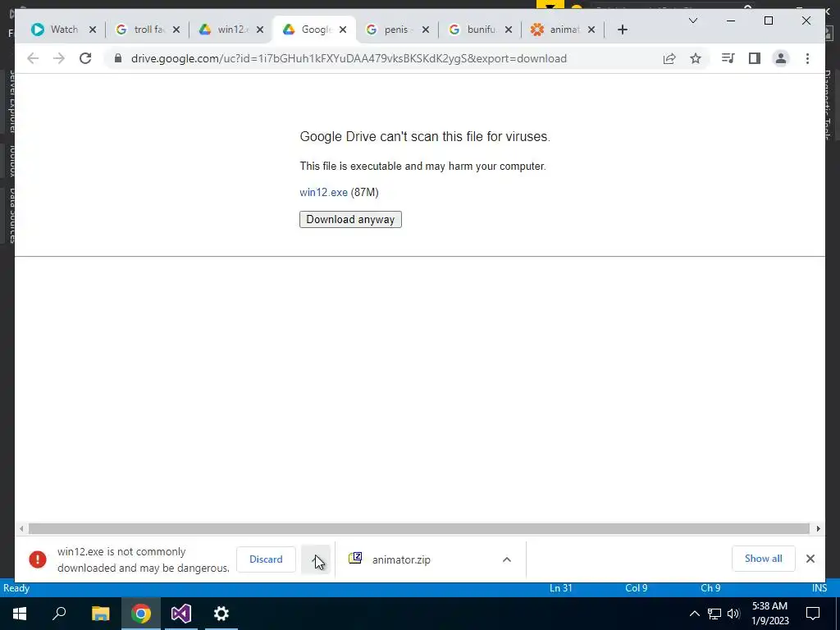Switch to the bunifu Google search tab
This screenshot has height=630, width=840.
click(x=475, y=30)
